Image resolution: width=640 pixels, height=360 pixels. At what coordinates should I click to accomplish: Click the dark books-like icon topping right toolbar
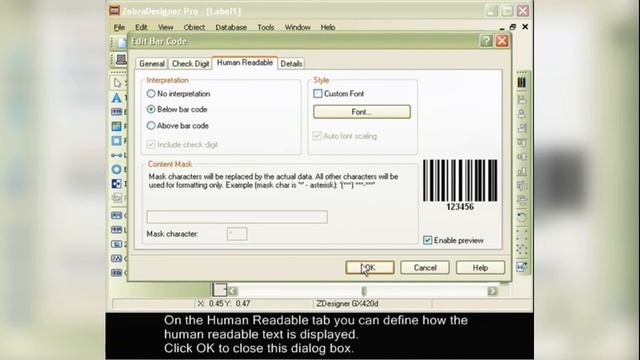click(522, 82)
